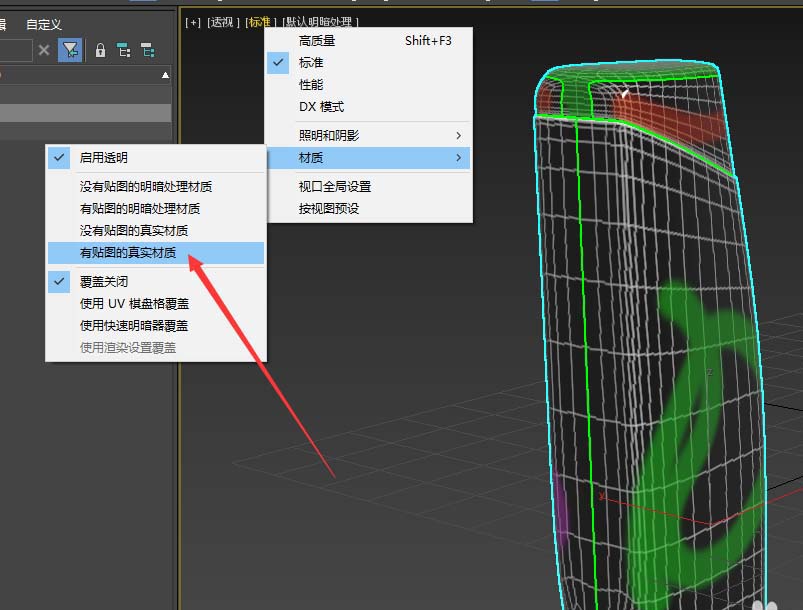Viewport: 803px width, 610px height.
Task: Select 没有贴图的真实材质
Action: pyautogui.click(x=156, y=230)
